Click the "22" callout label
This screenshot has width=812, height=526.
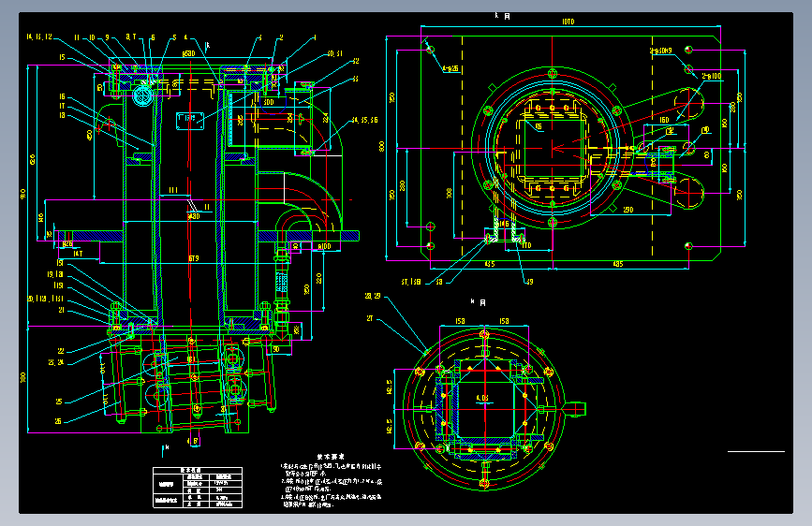tap(61, 351)
